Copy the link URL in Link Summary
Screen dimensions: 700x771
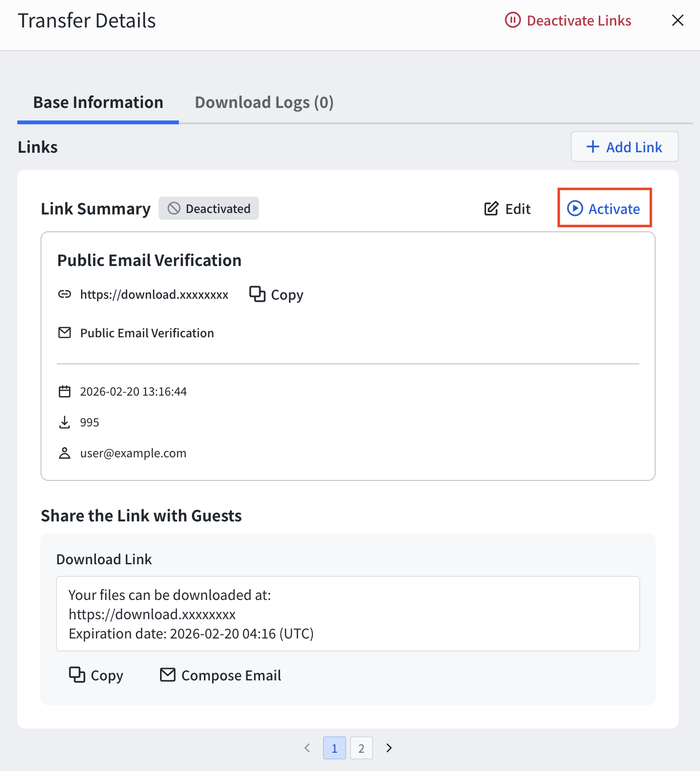point(276,294)
